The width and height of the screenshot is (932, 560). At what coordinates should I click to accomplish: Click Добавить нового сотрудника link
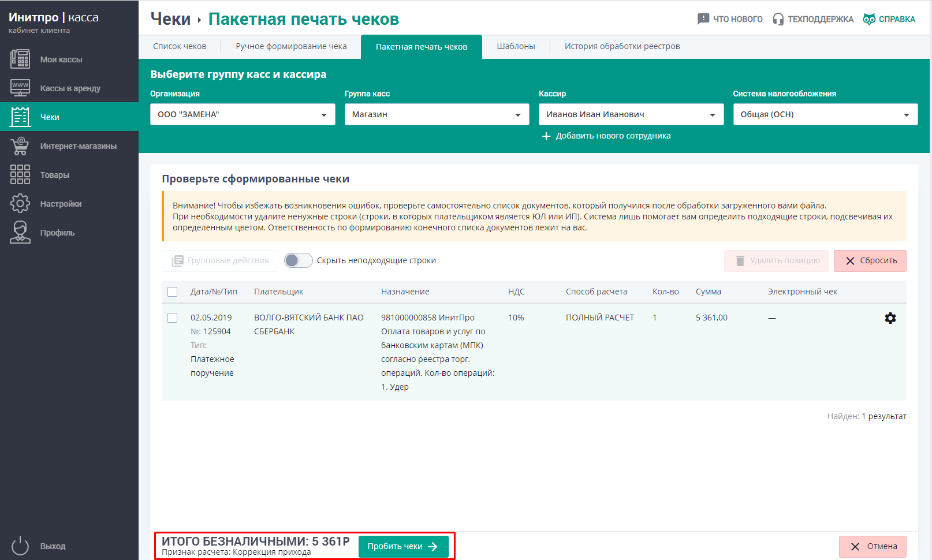[613, 136]
